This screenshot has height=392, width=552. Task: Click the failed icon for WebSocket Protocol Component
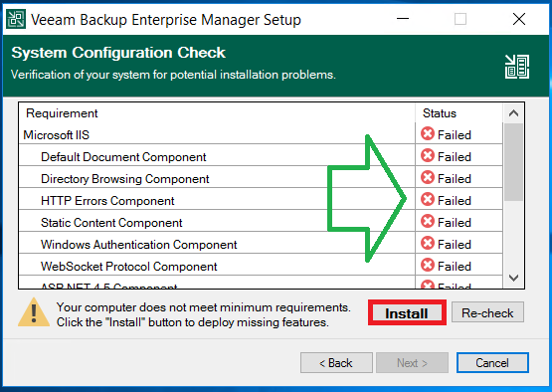[428, 266]
